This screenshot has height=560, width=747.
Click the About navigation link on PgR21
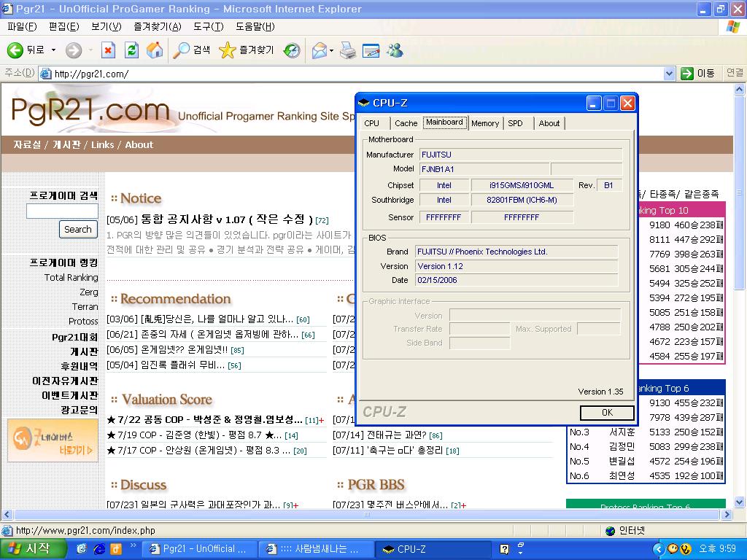pos(139,145)
